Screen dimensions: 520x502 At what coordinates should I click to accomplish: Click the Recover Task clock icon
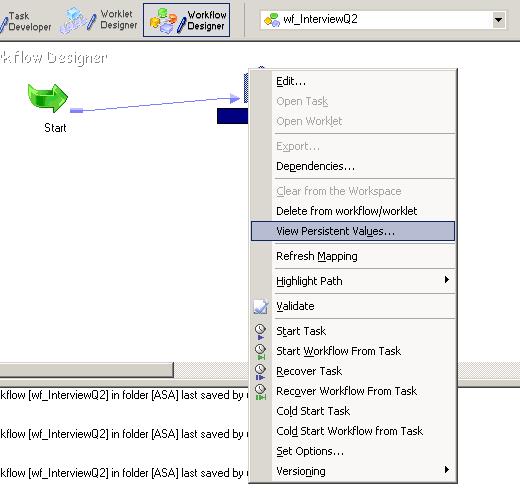(260, 372)
